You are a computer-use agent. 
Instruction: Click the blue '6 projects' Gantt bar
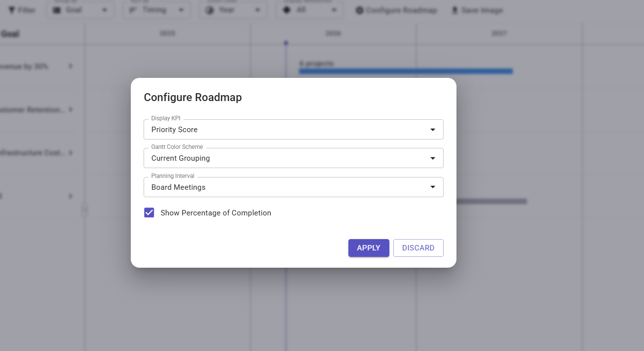click(406, 71)
